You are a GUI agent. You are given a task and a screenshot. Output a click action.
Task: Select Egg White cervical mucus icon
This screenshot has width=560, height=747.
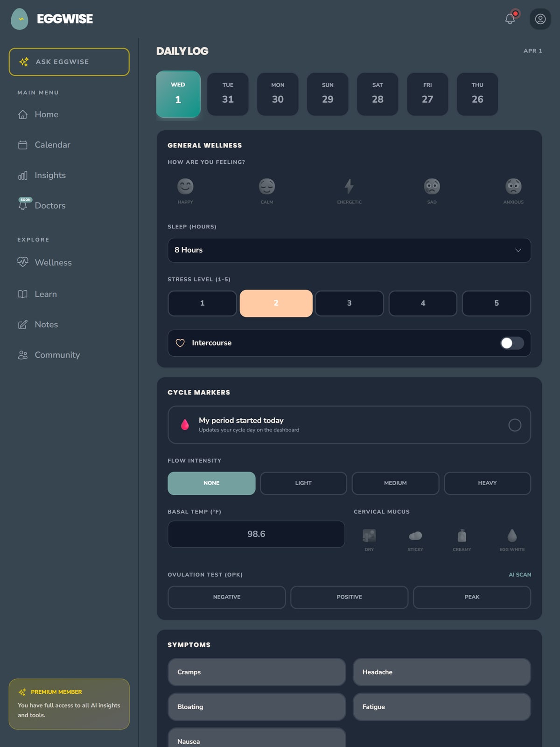click(x=512, y=536)
